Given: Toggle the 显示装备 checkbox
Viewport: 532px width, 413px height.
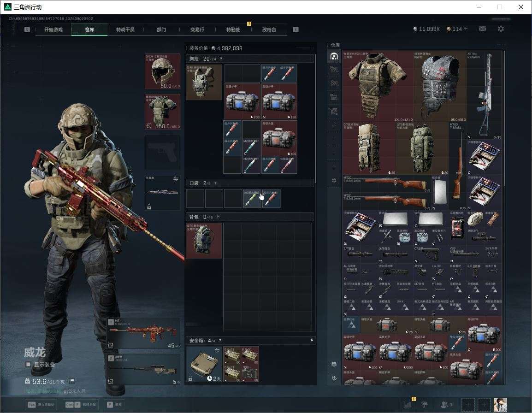Looking at the screenshot, I should tap(29, 365).
